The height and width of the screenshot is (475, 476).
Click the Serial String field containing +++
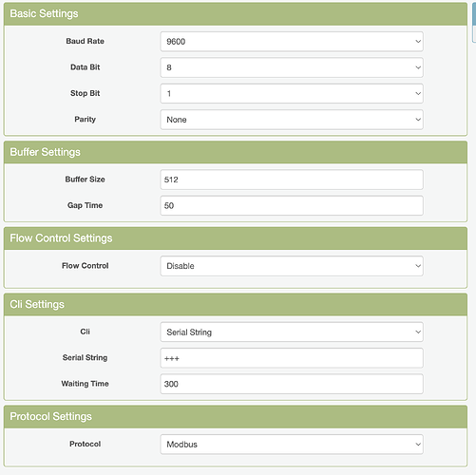292,358
